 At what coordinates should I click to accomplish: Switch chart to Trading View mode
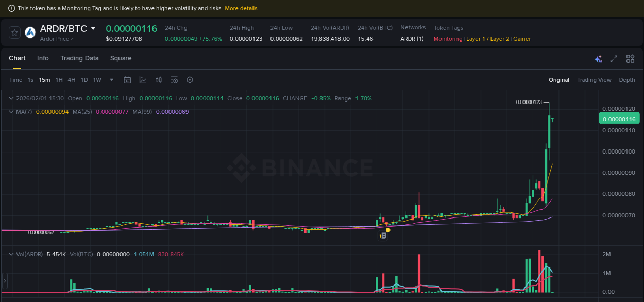(594, 80)
